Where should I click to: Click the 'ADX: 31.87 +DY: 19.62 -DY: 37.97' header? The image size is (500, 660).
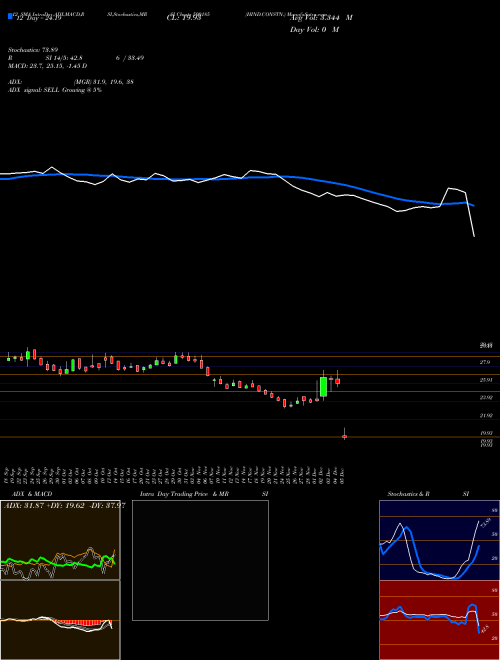pos(64,505)
